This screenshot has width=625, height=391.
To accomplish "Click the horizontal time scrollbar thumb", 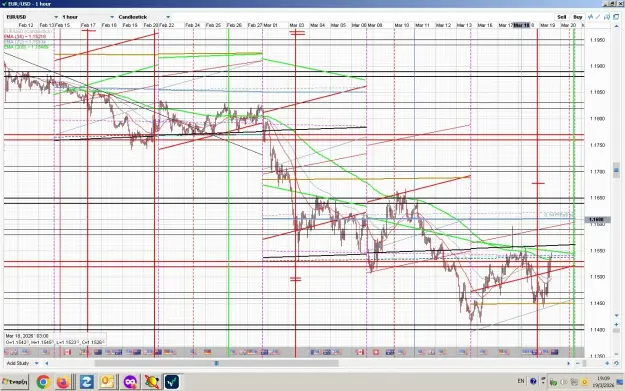I will (216, 363).
